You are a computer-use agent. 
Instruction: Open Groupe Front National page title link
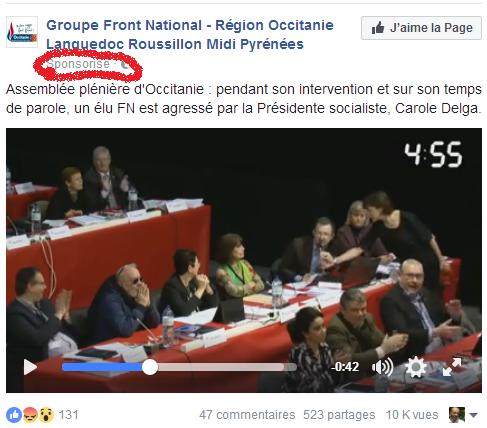pyautogui.click(x=190, y=34)
